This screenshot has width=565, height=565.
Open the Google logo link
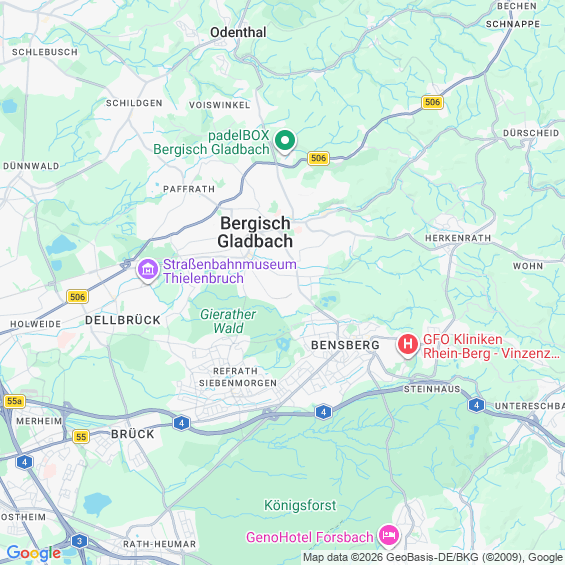pyautogui.click(x=34, y=553)
